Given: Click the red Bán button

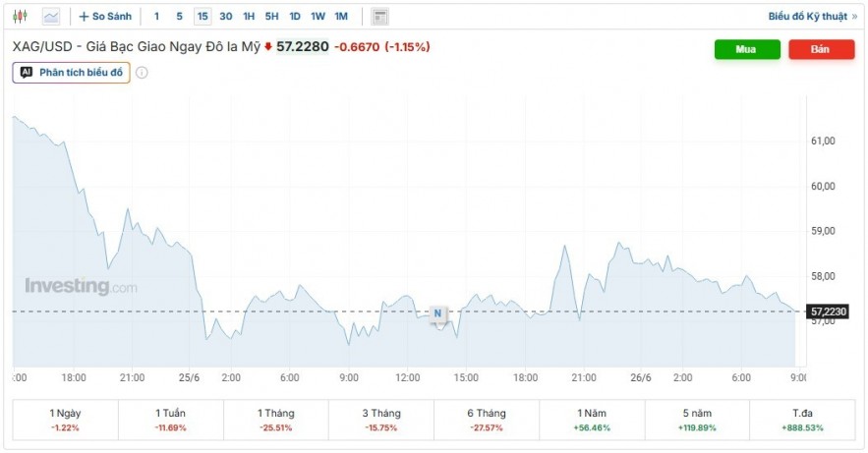Looking at the screenshot, I should 822,49.
